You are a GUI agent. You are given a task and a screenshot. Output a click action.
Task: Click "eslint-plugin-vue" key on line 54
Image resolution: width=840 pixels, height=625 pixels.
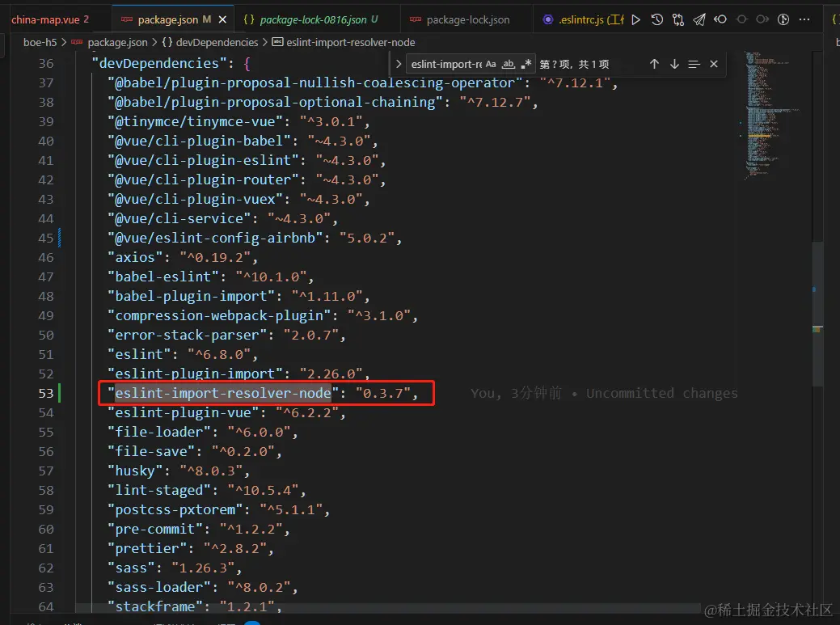tap(184, 412)
